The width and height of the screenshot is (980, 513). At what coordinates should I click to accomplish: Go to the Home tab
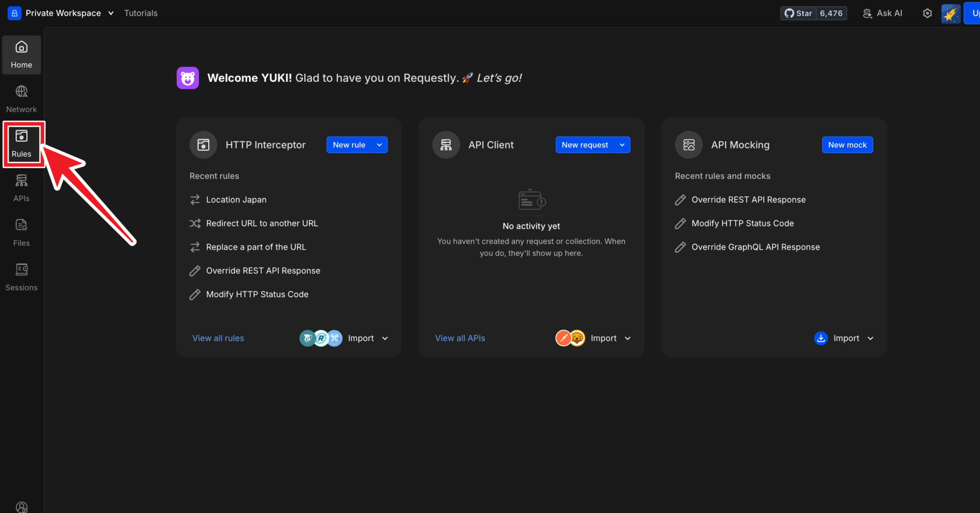tap(21, 54)
